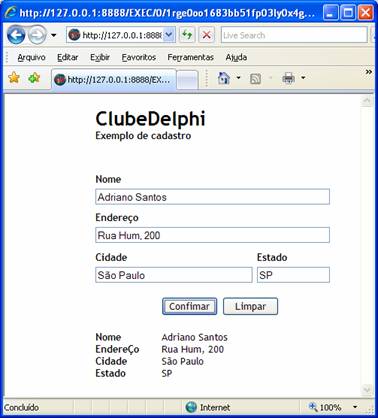Open the Exibir menu
Image resolution: width=378 pixels, height=418 pixels.
coord(100,57)
